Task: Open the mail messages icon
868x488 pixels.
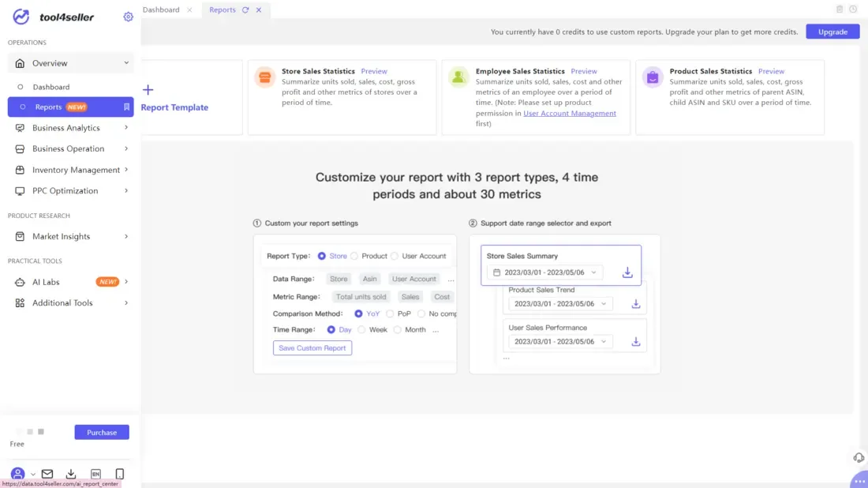Action: pos(47,474)
